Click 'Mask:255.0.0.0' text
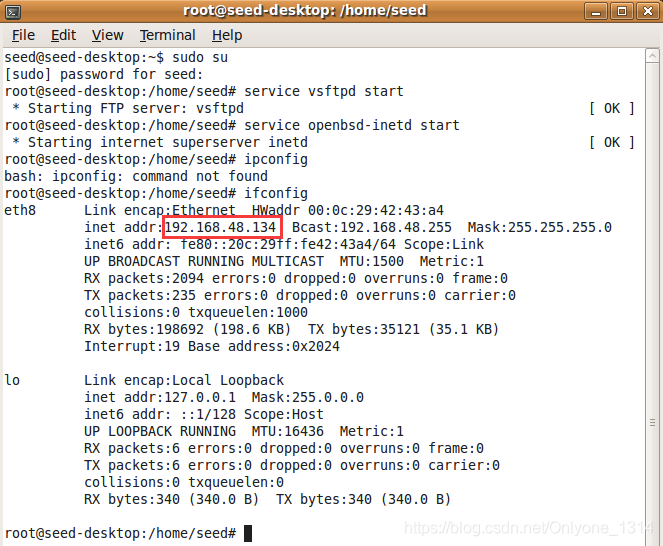Image resolution: width=663 pixels, height=546 pixels. [x=308, y=397]
